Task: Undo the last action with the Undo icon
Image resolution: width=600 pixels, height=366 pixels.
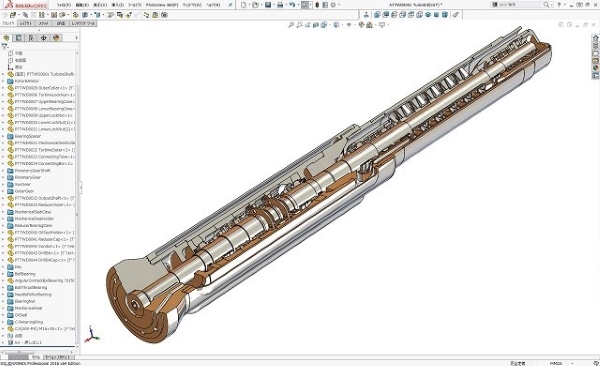Action: 292,5
